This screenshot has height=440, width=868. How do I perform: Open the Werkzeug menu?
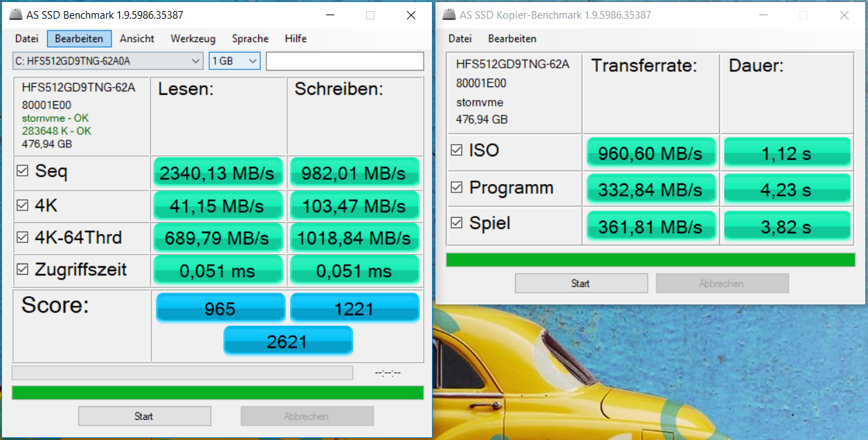193,39
